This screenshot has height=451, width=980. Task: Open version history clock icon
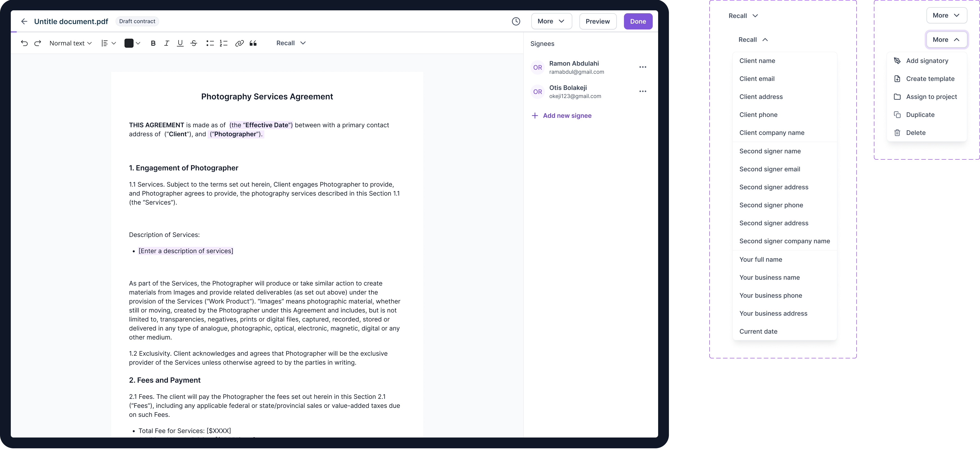click(x=516, y=21)
